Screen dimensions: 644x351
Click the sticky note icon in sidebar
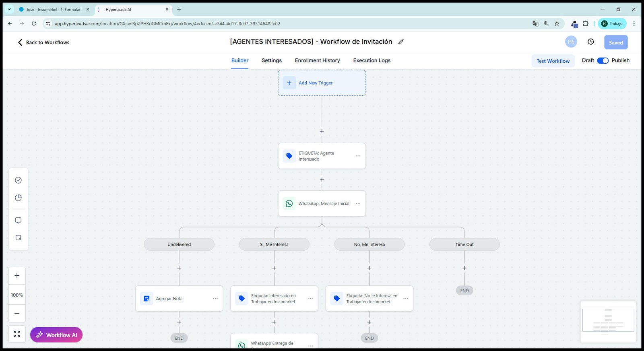click(x=18, y=238)
